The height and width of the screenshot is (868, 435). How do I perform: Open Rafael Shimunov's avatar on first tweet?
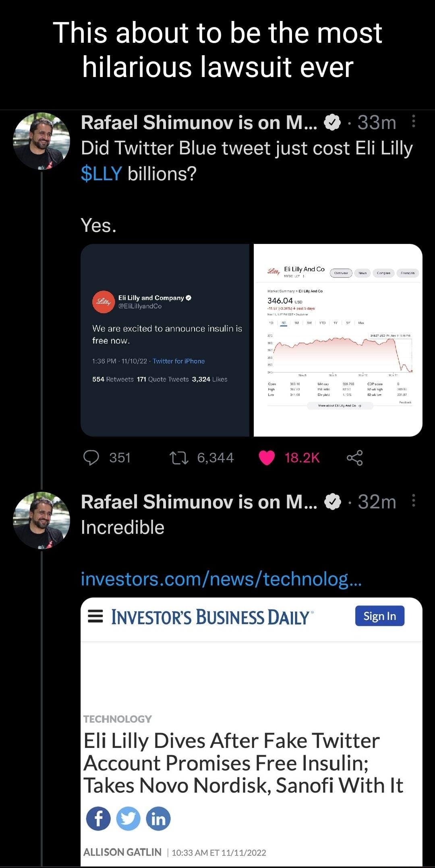tap(41, 141)
